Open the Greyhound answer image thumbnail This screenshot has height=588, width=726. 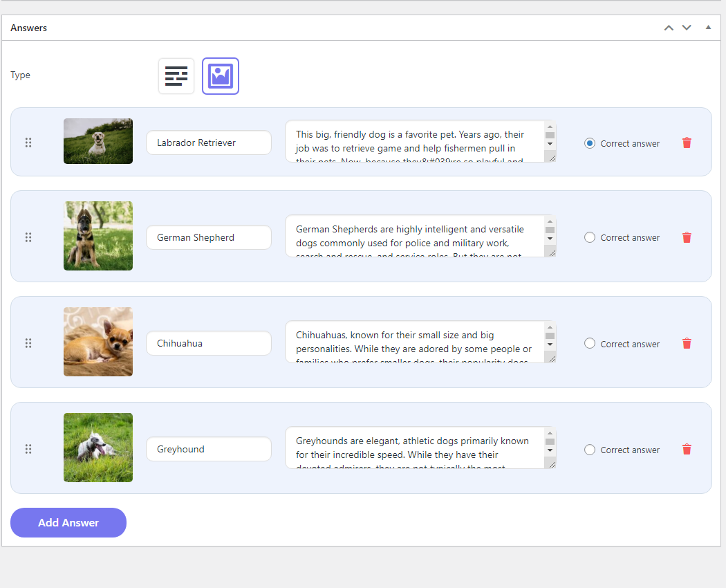pyautogui.click(x=98, y=448)
